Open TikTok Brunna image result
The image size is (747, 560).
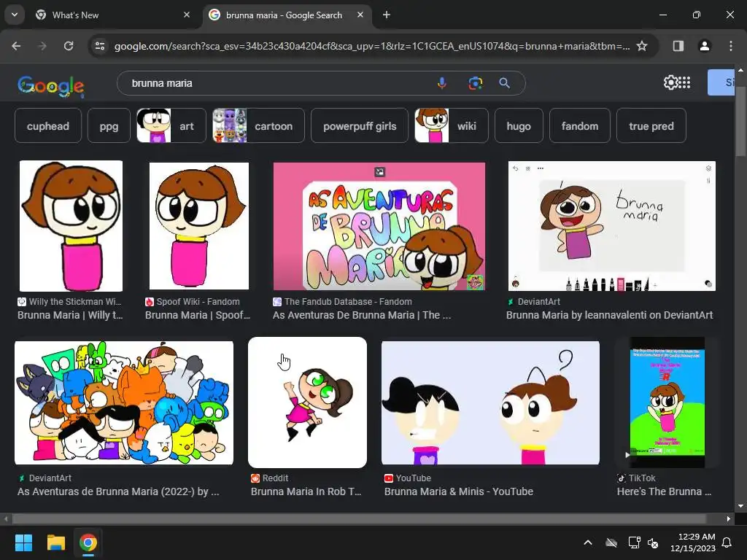point(667,402)
